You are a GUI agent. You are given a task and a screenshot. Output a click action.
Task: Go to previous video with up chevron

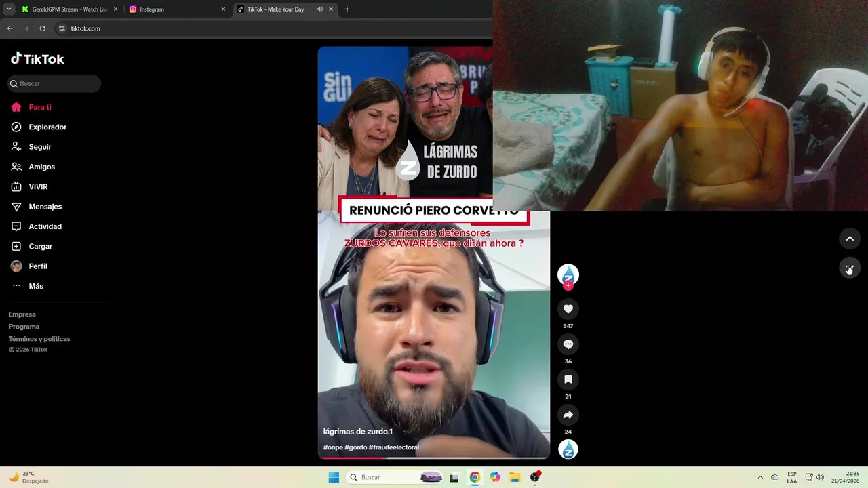(850, 239)
